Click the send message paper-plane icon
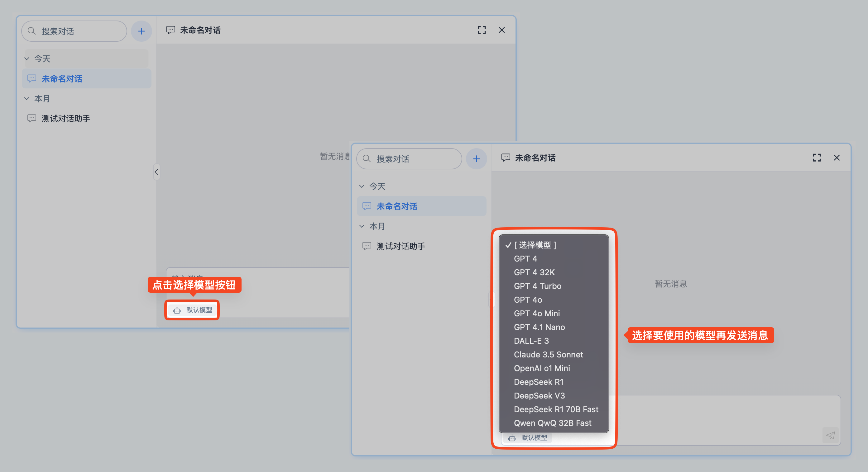868x472 pixels. click(x=830, y=435)
